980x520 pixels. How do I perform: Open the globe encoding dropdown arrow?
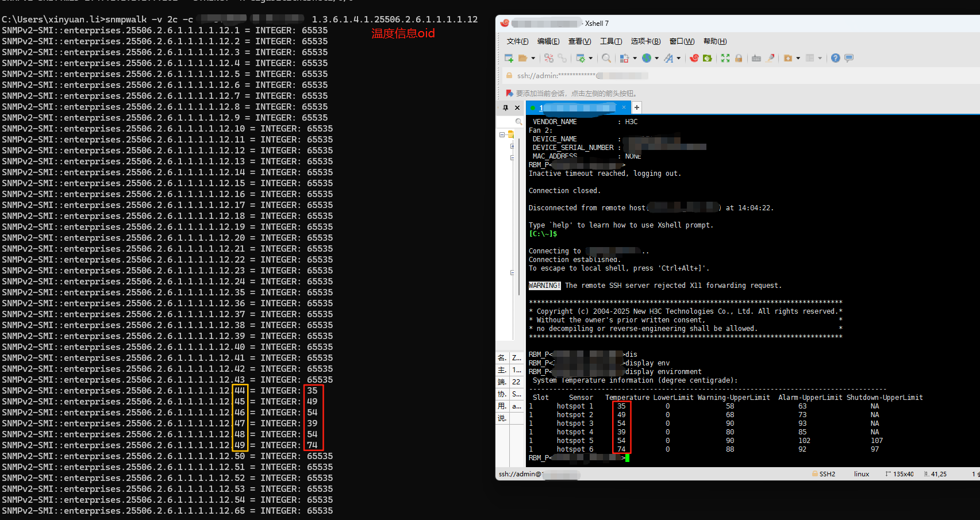(x=657, y=58)
